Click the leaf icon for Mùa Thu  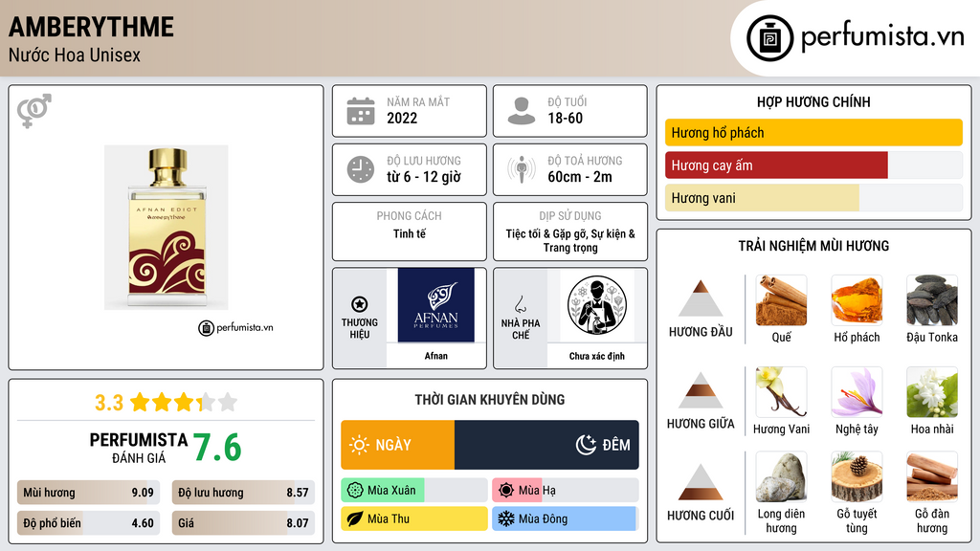[x=355, y=518]
